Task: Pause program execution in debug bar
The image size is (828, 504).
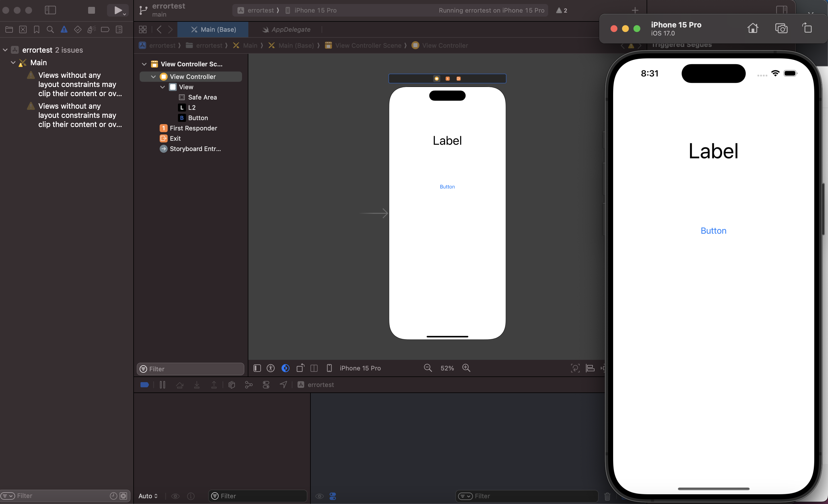Action: coord(162,385)
